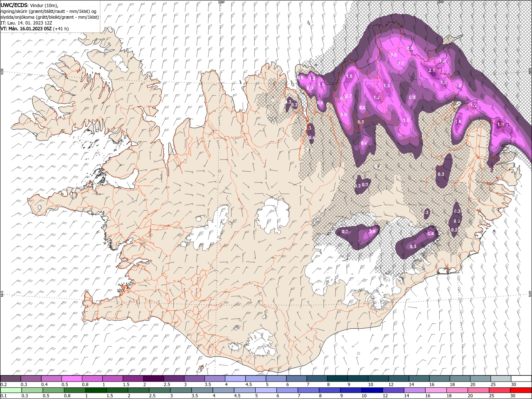Pick the bright pink 0.5 snow legend swatch

[x=72, y=379]
